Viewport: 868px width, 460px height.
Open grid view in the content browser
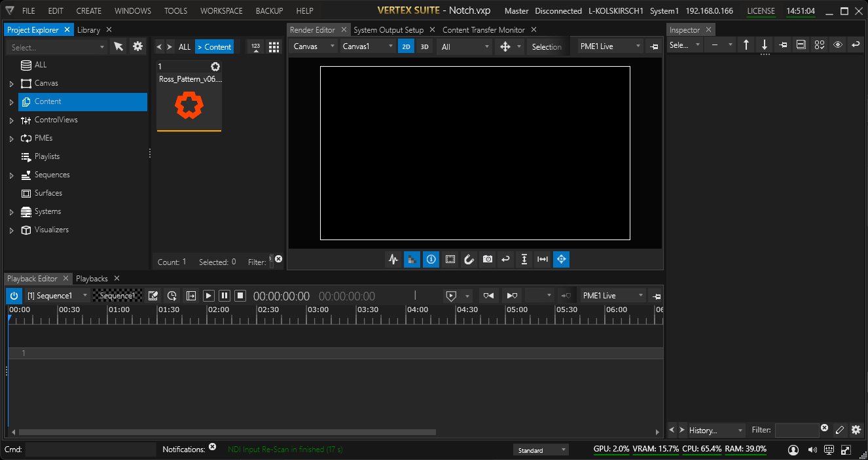tap(273, 46)
